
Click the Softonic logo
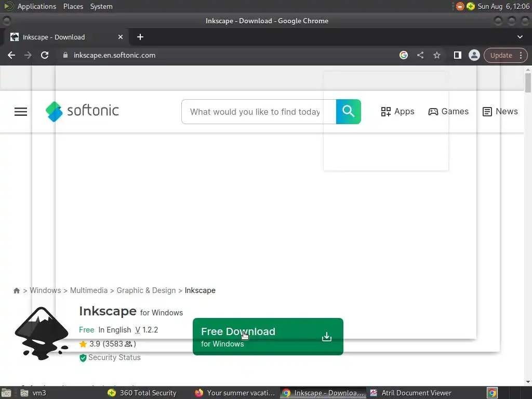82,111
